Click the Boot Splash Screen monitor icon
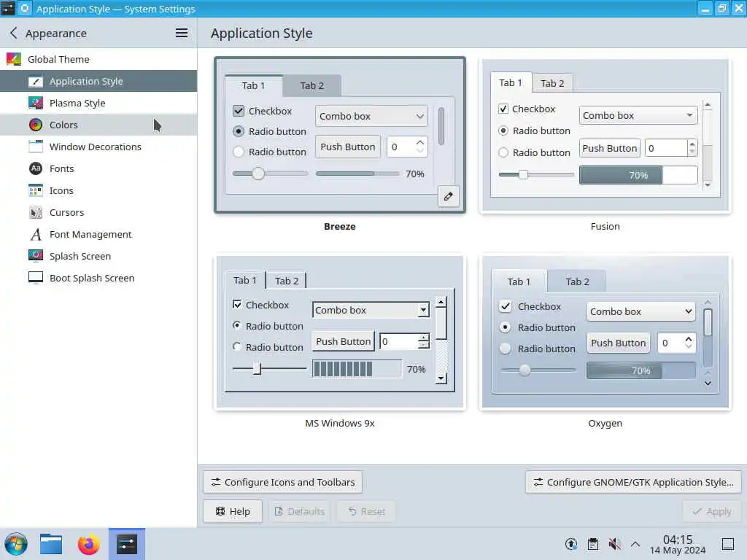The width and height of the screenshot is (747, 560). tap(36, 278)
